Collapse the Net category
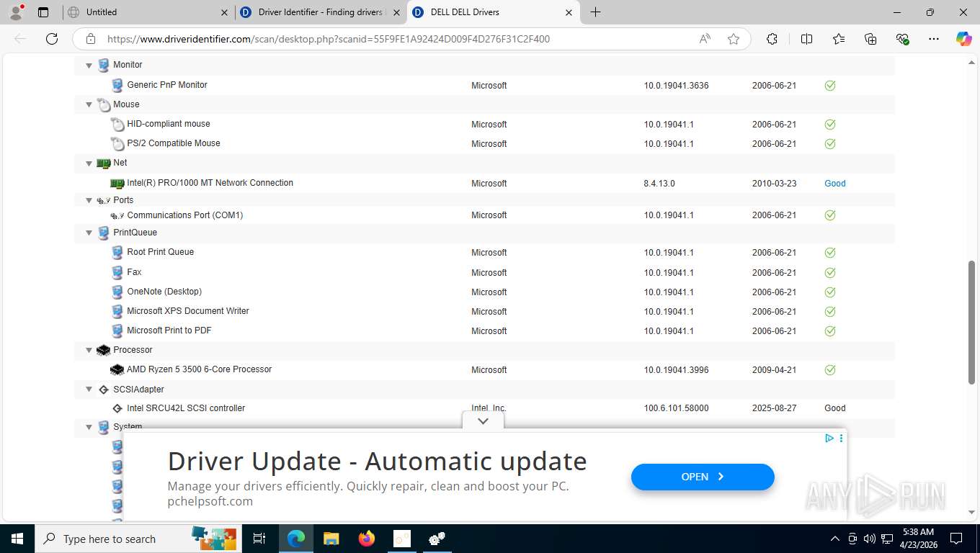Viewport: 980px width, 553px height. coord(89,163)
